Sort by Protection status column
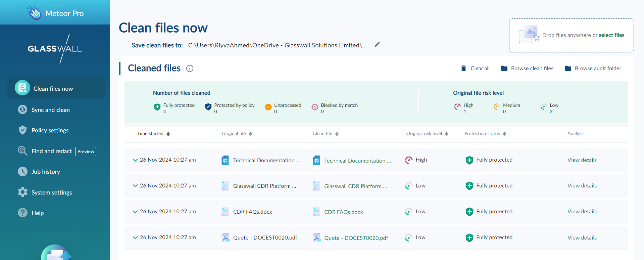644x260 pixels. [x=504, y=134]
